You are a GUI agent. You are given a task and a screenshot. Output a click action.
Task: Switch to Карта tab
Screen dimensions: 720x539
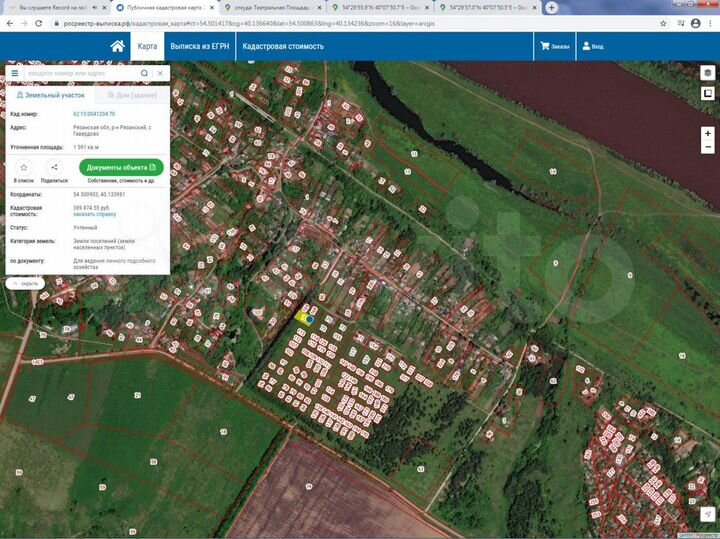click(147, 46)
